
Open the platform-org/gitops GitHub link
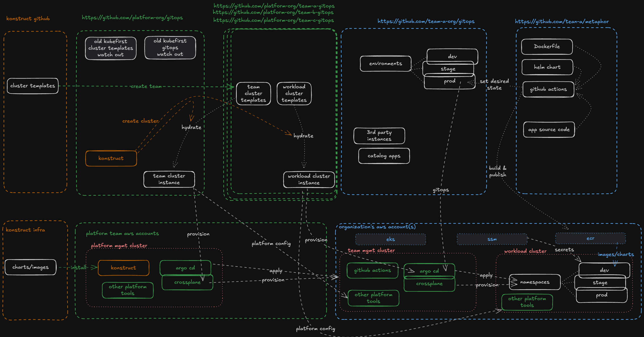pos(132,18)
